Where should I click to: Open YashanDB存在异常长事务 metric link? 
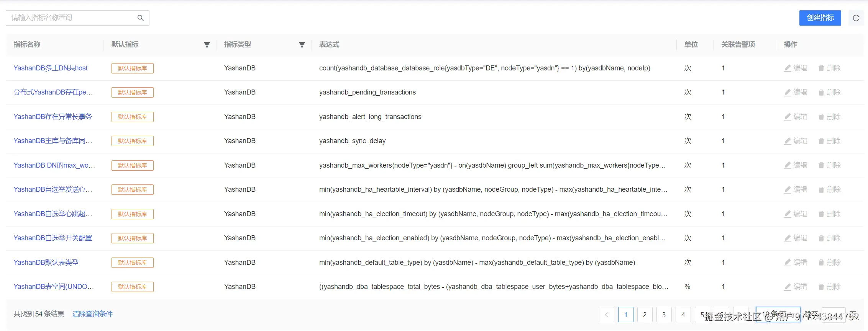point(53,117)
